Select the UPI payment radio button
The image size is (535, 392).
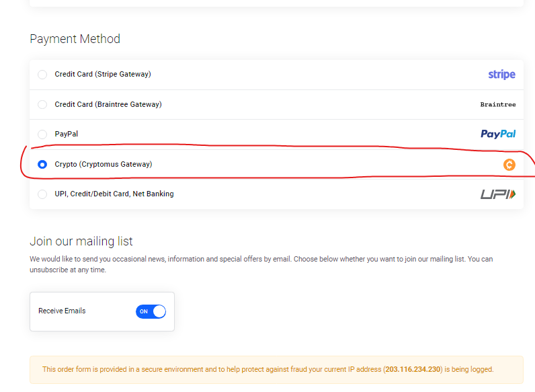pyautogui.click(x=42, y=194)
